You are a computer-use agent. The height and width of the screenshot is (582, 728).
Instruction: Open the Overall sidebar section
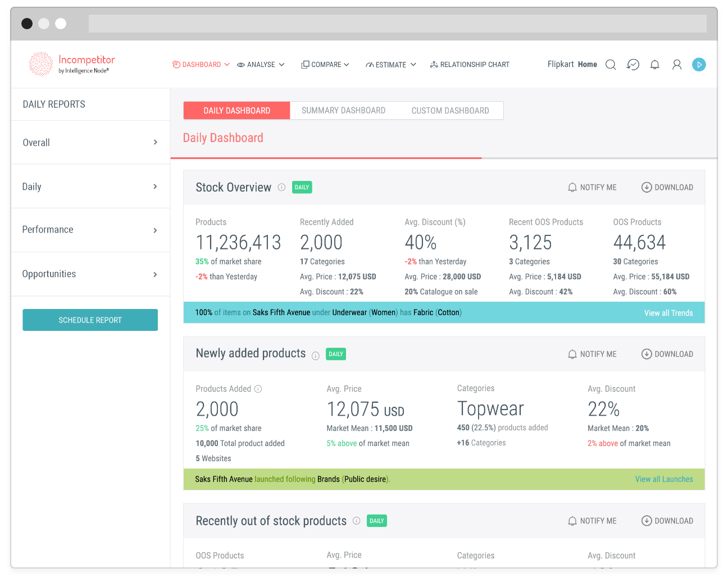90,142
